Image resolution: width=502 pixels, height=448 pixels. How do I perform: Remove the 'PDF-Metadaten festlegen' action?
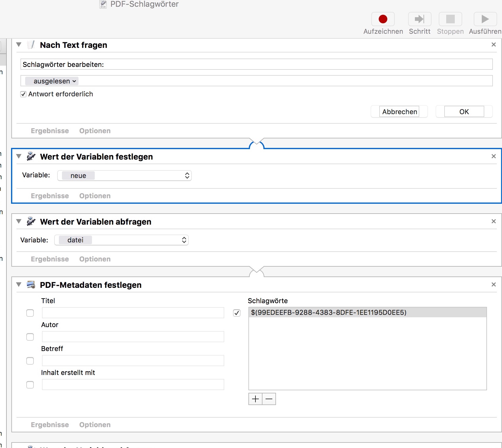click(493, 285)
